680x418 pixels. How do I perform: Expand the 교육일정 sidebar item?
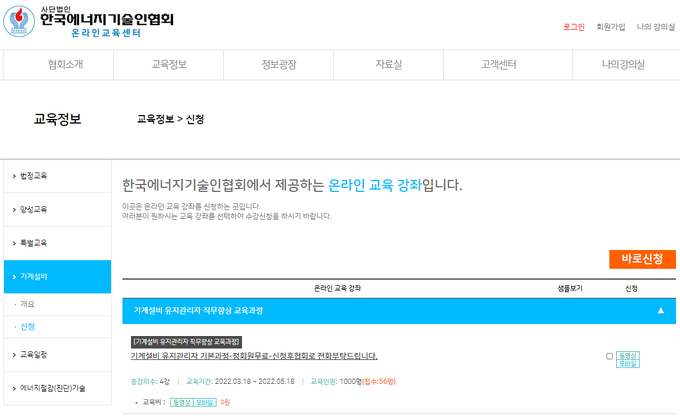point(57,355)
